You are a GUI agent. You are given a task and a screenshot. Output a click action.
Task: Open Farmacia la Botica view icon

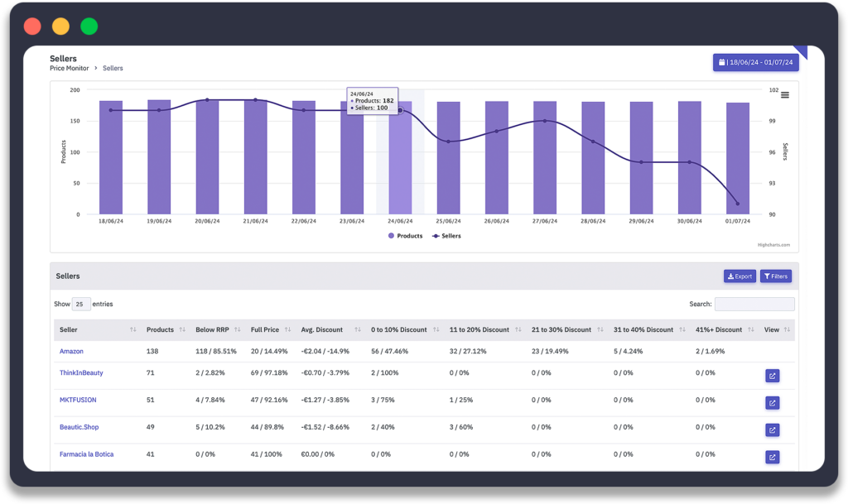point(773,457)
